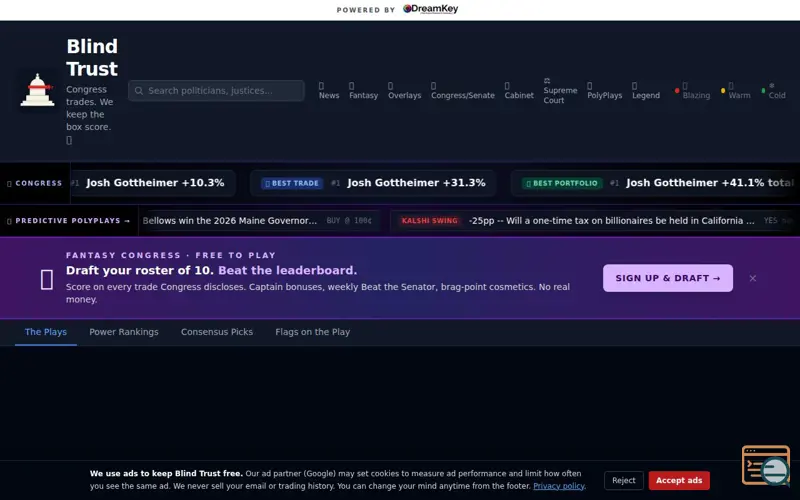Open the floating console widget icon
The width and height of the screenshot is (800, 500).
tap(766, 465)
